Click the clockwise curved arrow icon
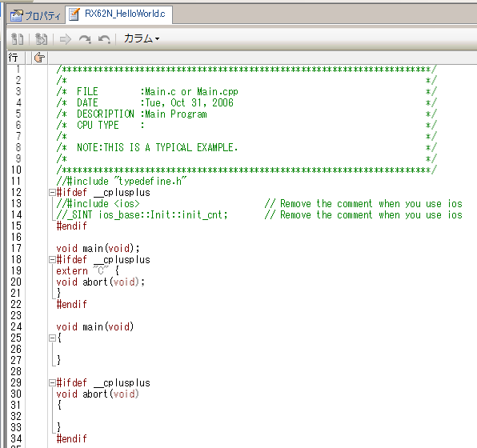This screenshot has height=448, width=477. 85,39
